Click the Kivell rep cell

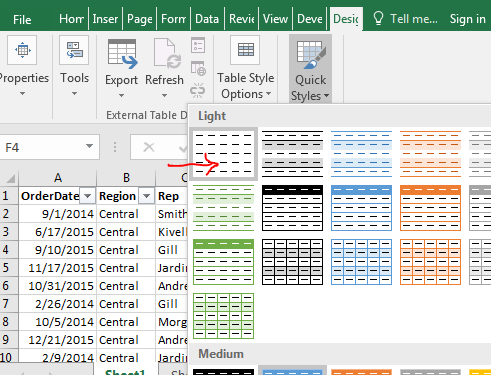[x=172, y=232]
